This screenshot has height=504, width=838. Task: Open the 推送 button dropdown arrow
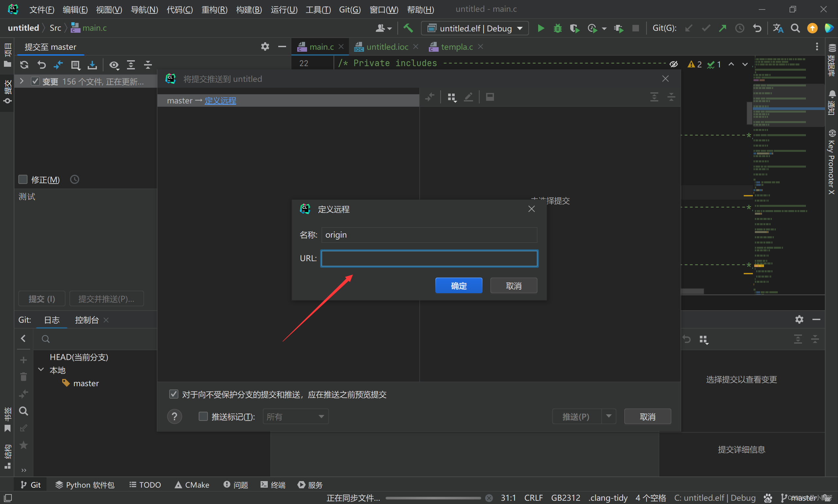[609, 416]
